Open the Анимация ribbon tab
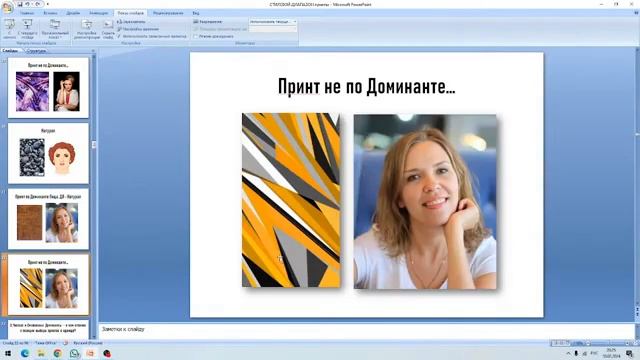 (98, 13)
